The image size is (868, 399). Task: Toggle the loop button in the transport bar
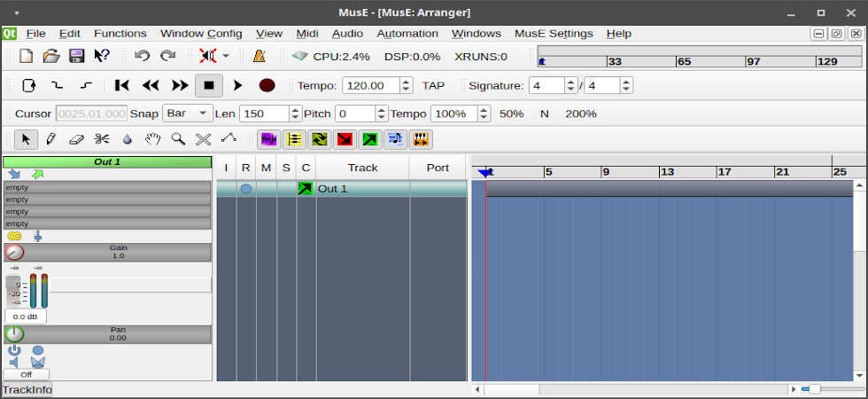[x=28, y=85]
